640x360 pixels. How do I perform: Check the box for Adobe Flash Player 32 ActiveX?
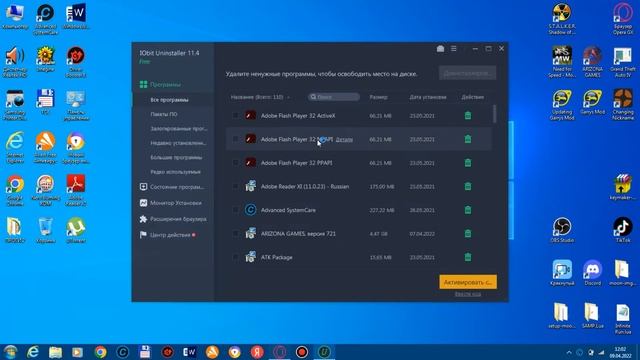(x=235, y=116)
